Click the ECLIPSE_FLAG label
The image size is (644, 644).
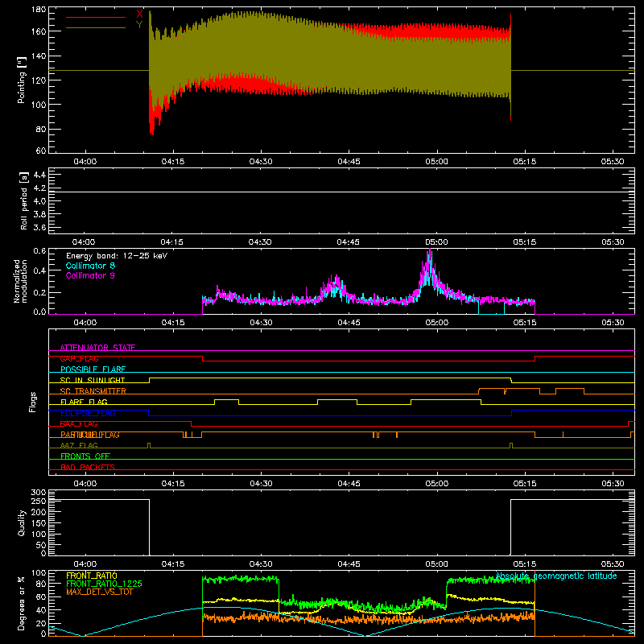click(x=88, y=413)
